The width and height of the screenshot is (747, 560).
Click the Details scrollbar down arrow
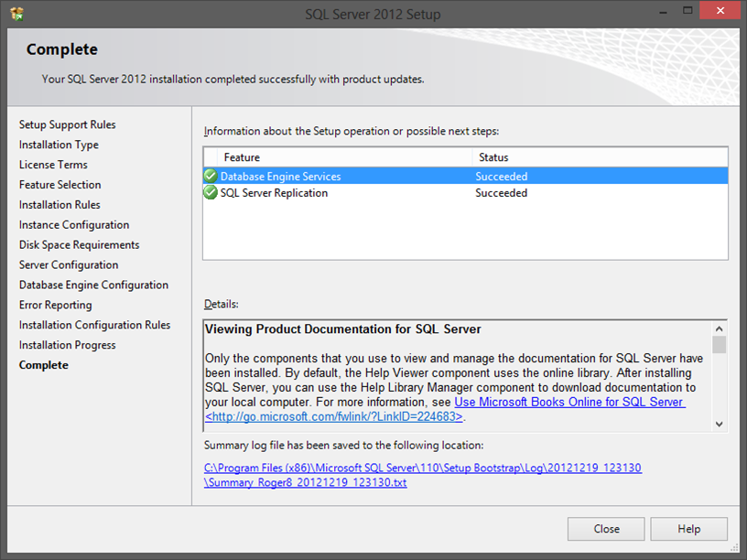click(720, 424)
